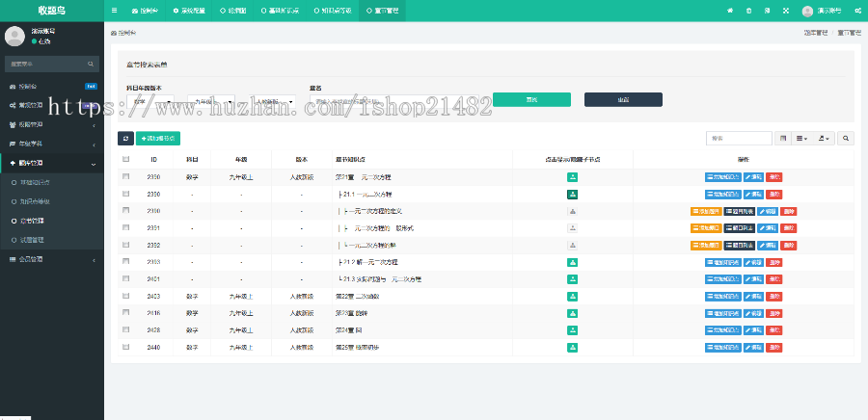Viewport: 868px width, 420px height.
Task: Toggle child nodes icon for 第21章 row
Action: [572, 177]
